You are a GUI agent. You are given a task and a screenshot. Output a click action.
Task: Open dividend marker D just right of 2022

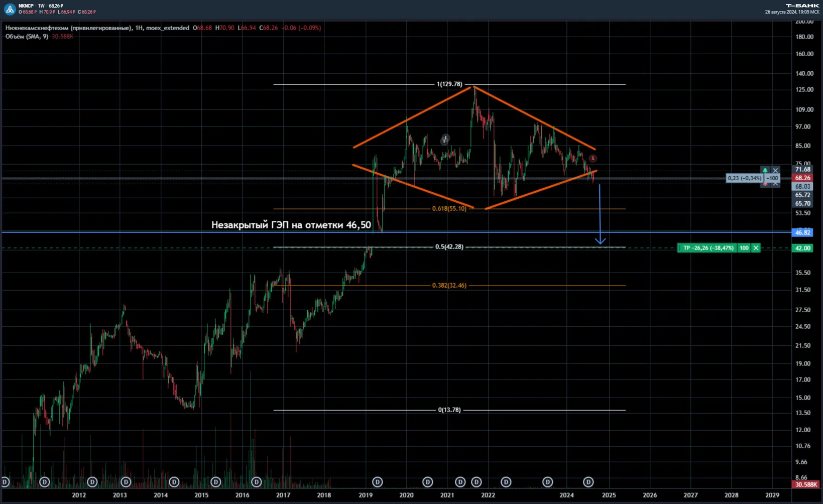506,482
